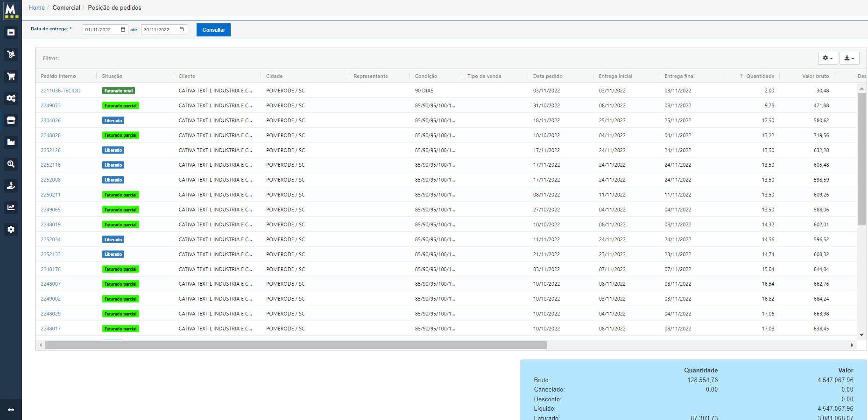The image size is (868, 420).
Task: Open the magnifier search sidebar icon
Action: [11, 164]
